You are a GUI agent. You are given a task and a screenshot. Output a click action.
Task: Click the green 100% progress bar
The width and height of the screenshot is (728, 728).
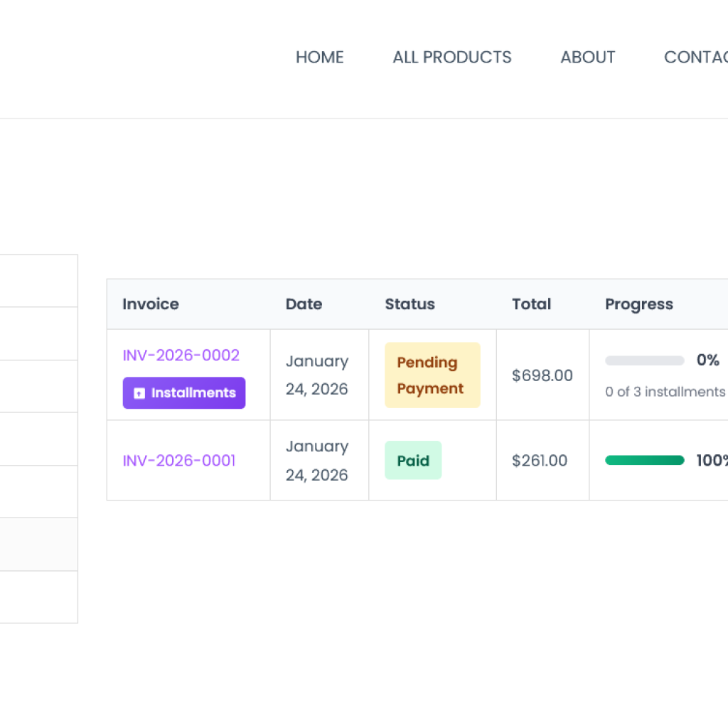pyautogui.click(x=644, y=460)
